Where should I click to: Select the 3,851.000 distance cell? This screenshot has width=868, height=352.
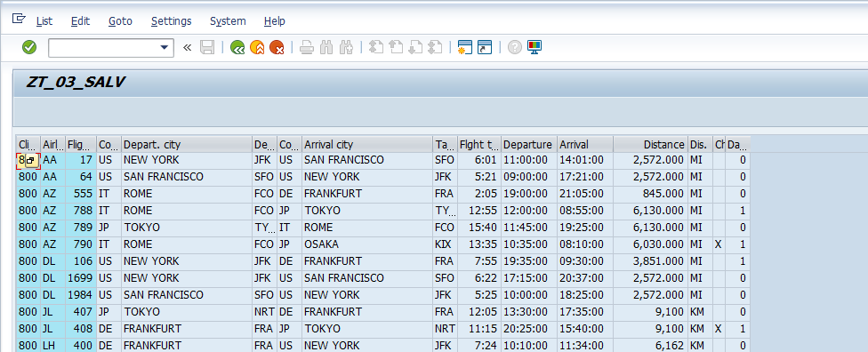pos(650,260)
